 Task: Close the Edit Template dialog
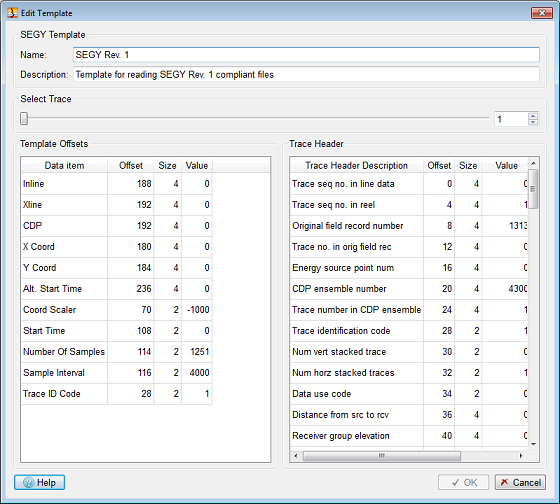click(x=541, y=13)
